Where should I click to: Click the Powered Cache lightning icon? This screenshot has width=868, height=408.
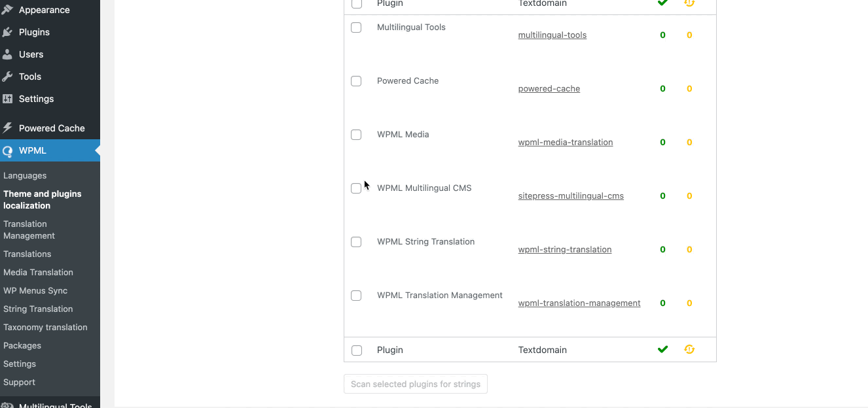[7, 128]
